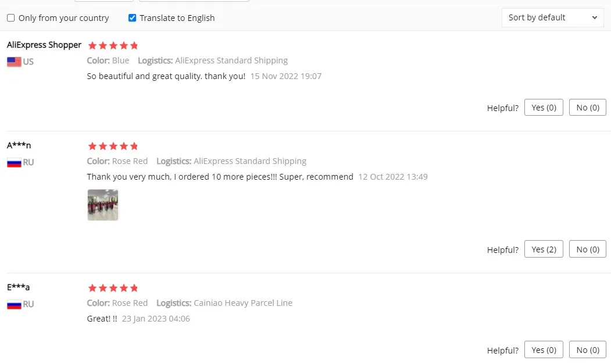Vote No (0) on A***n's review
611x364 pixels.
[588, 249]
